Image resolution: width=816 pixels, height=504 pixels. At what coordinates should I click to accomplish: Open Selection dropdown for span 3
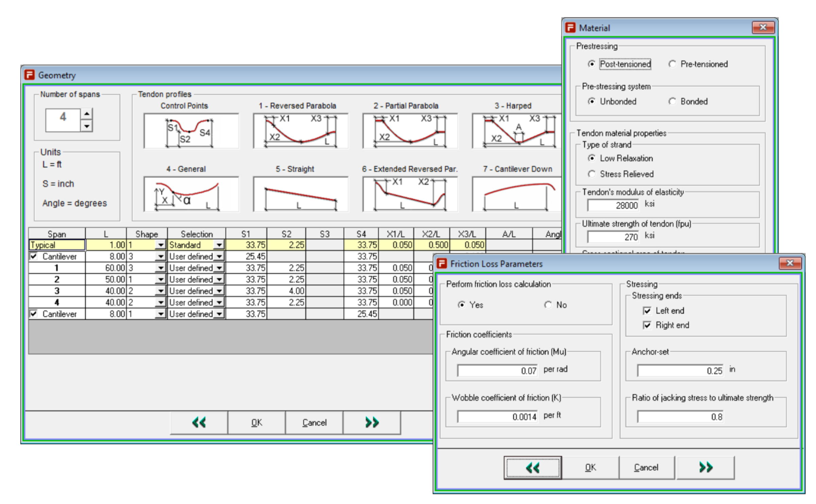point(219,291)
